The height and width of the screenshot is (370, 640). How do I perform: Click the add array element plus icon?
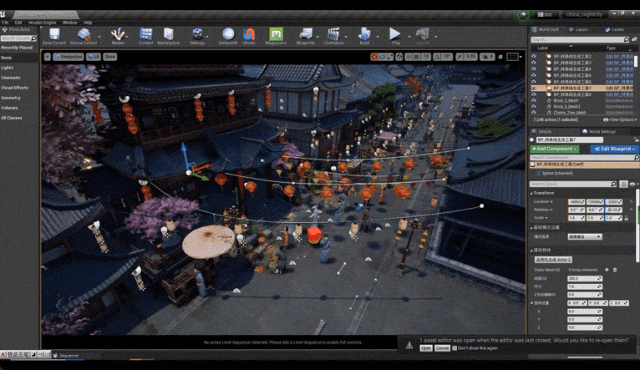tap(607, 270)
